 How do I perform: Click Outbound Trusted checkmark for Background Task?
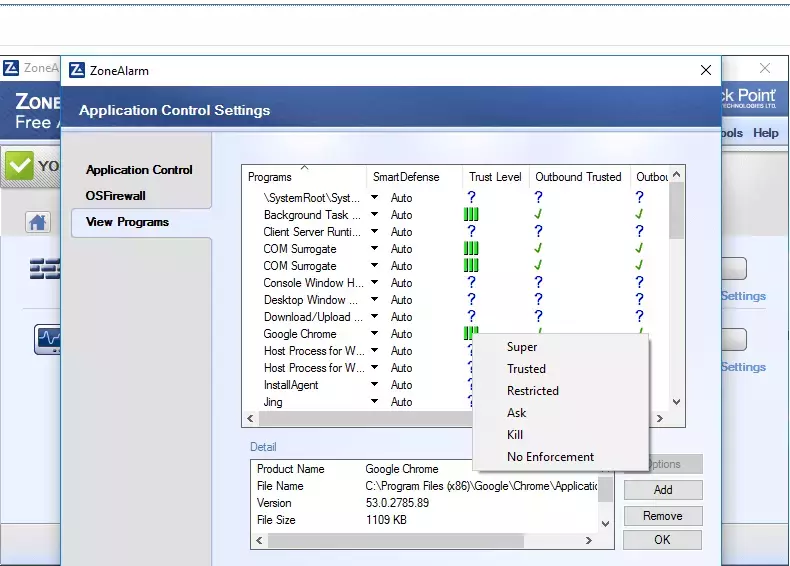538,214
